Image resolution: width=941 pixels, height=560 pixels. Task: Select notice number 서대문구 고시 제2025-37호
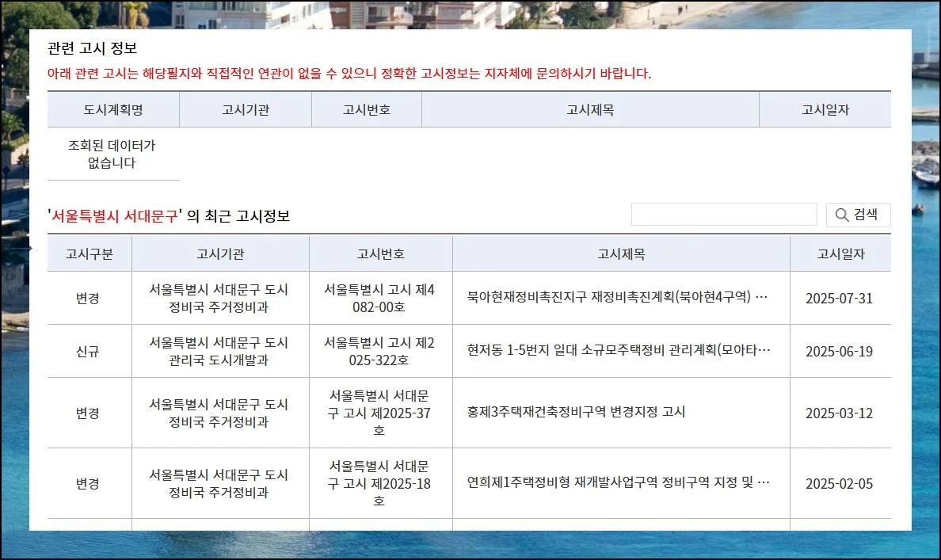pos(379,413)
